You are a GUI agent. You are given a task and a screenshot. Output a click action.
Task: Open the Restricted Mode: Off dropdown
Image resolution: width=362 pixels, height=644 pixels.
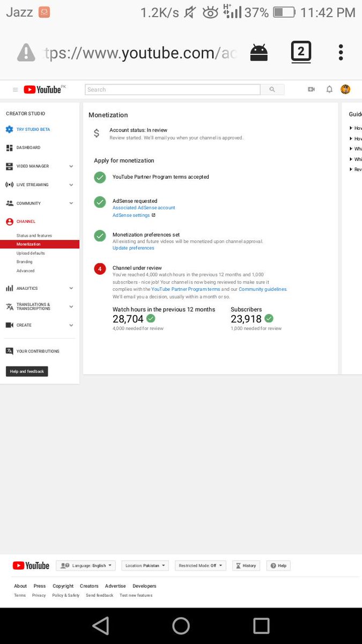click(x=201, y=566)
